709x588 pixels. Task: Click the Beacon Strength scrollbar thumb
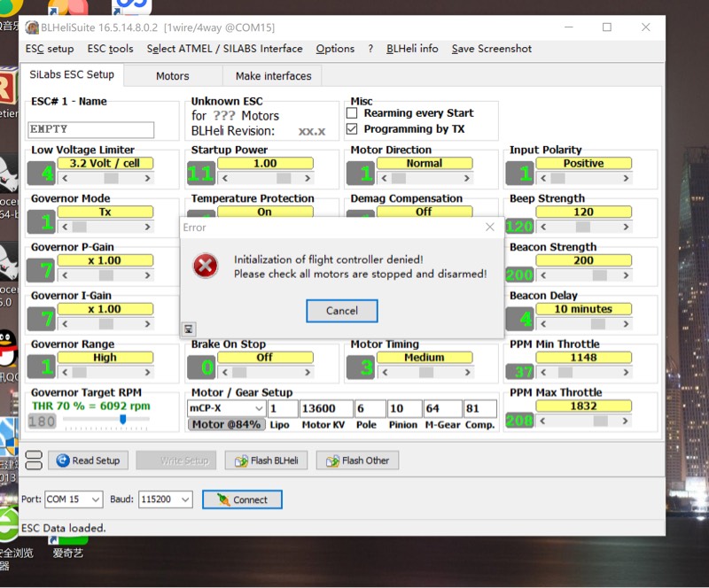[600, 275]
